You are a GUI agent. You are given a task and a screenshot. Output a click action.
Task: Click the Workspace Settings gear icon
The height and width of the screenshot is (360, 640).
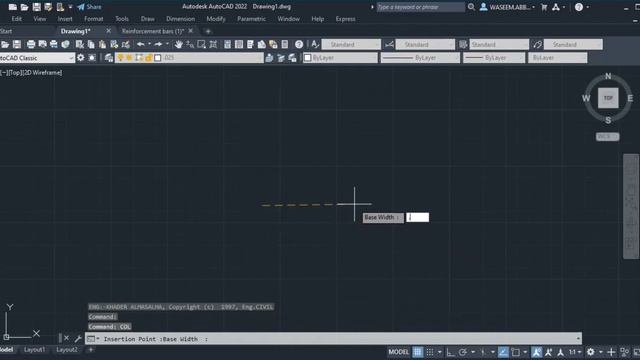[x=80, y=58]
